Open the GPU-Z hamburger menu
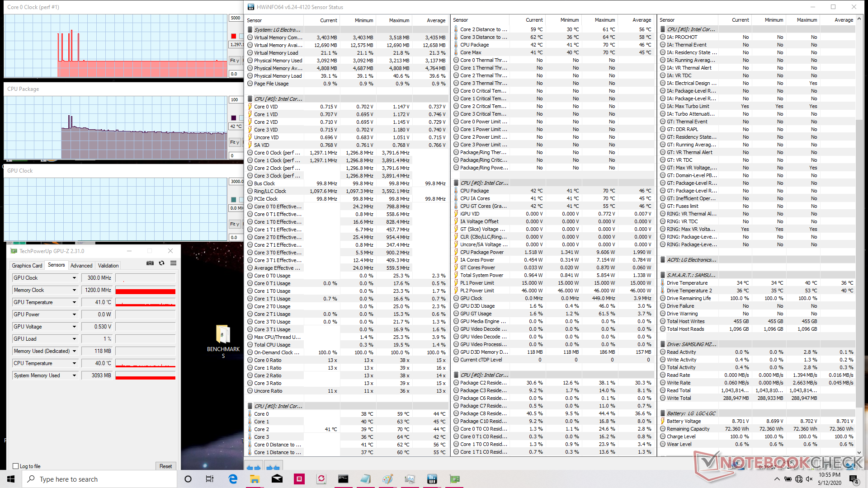Viewport: 868px width, 488px height. pos(173,263)
